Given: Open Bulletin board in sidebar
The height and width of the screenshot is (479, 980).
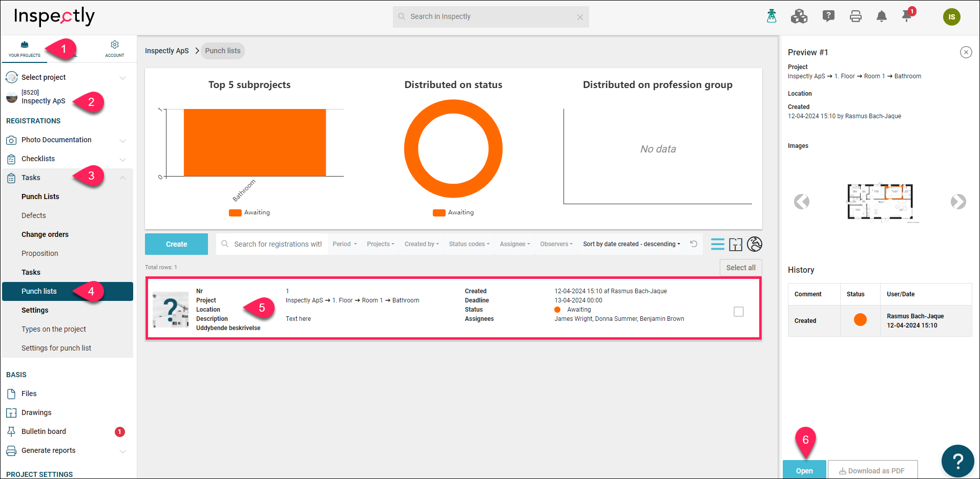Looking at the screenshot, I should [x=44, y=432].
